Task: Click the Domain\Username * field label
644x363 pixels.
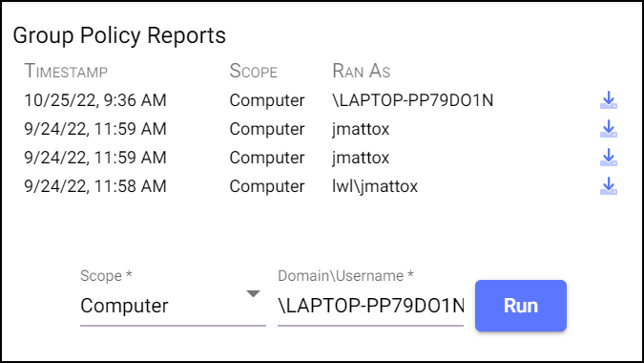Action: (x=345, y=276)
